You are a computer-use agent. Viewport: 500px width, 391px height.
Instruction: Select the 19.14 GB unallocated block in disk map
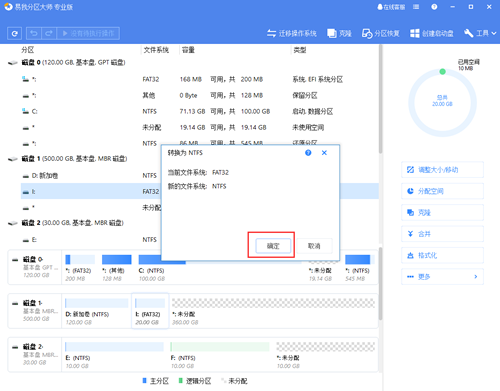pyautogui.click(x=323, y=271)
